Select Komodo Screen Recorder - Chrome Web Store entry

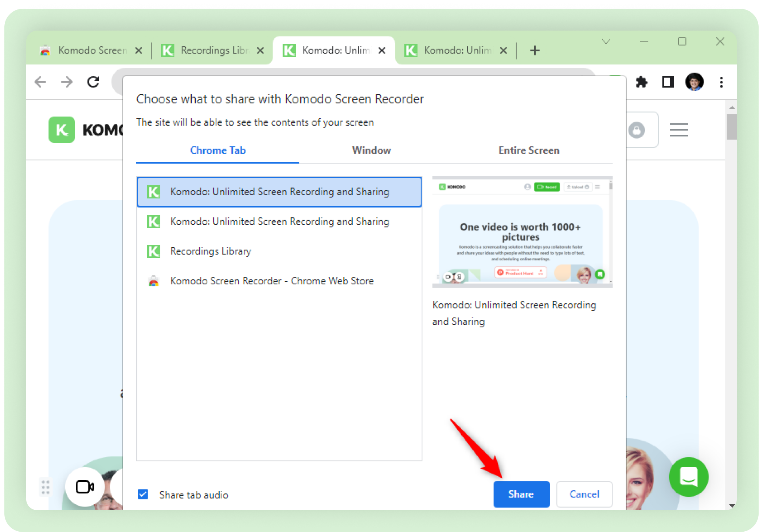[279, 281]
